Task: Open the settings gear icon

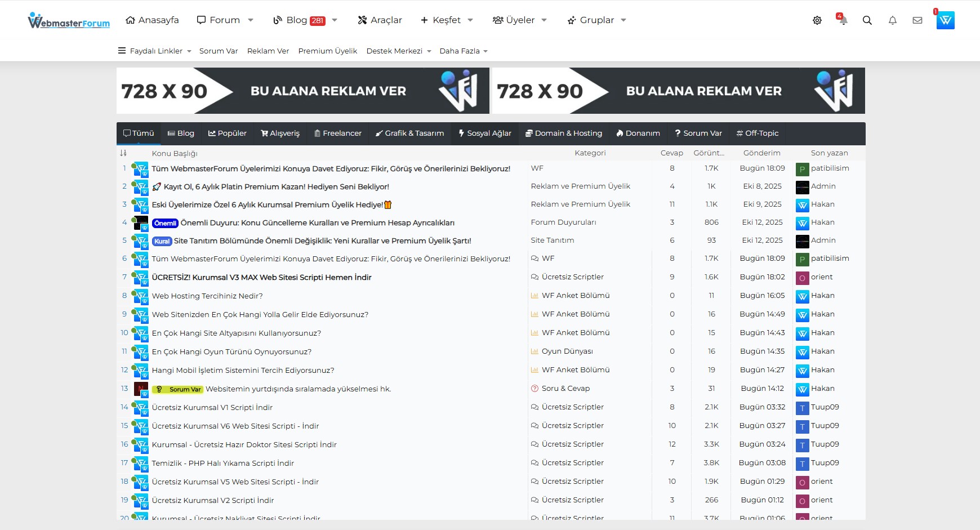Action: coord(817,20)
